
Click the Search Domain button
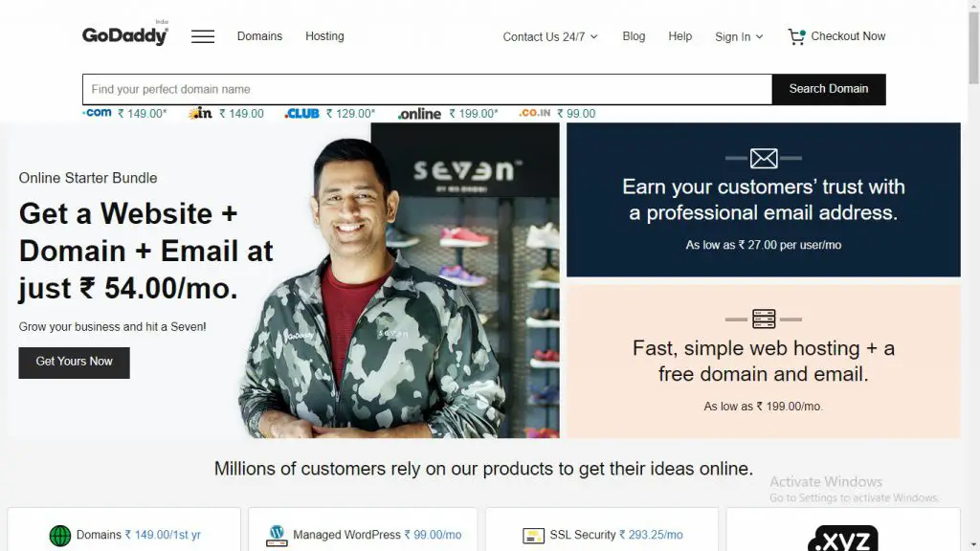tap(829, 89)
